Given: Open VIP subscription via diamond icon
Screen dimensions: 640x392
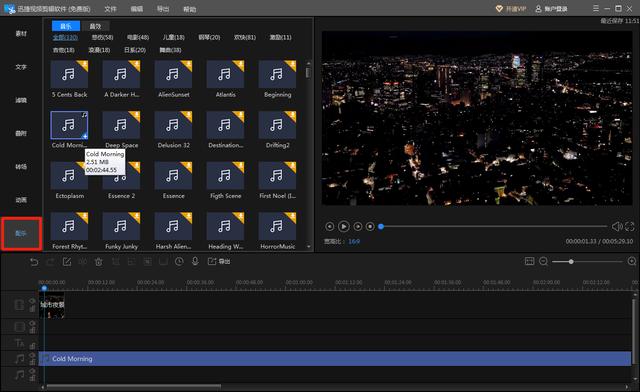Looking at the screenshot, I should [x=499, y=9].
